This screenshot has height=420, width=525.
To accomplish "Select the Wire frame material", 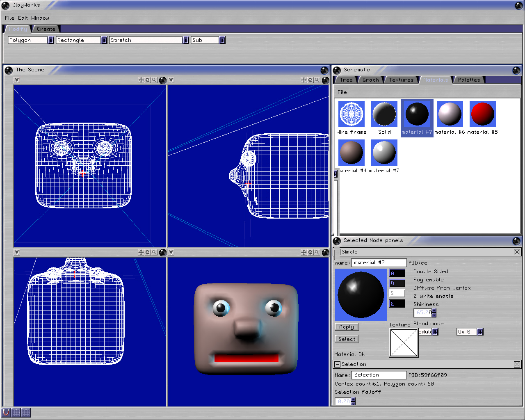I will point(352,114).
